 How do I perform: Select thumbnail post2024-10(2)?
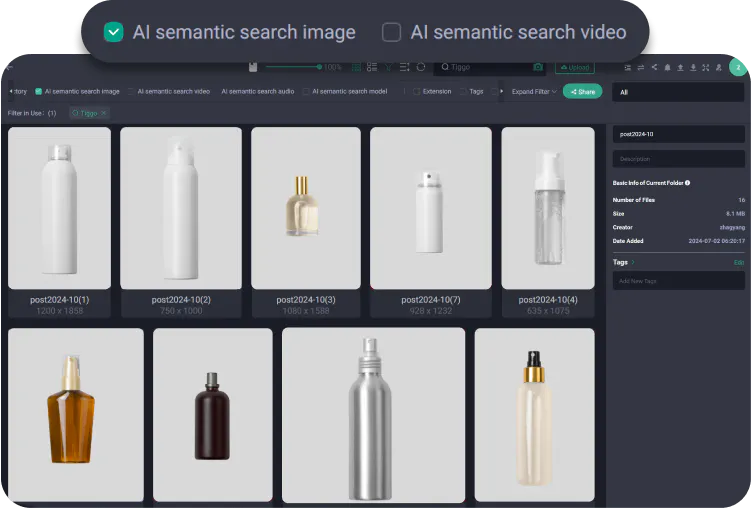pyautogui.click(x=181, y=208)
